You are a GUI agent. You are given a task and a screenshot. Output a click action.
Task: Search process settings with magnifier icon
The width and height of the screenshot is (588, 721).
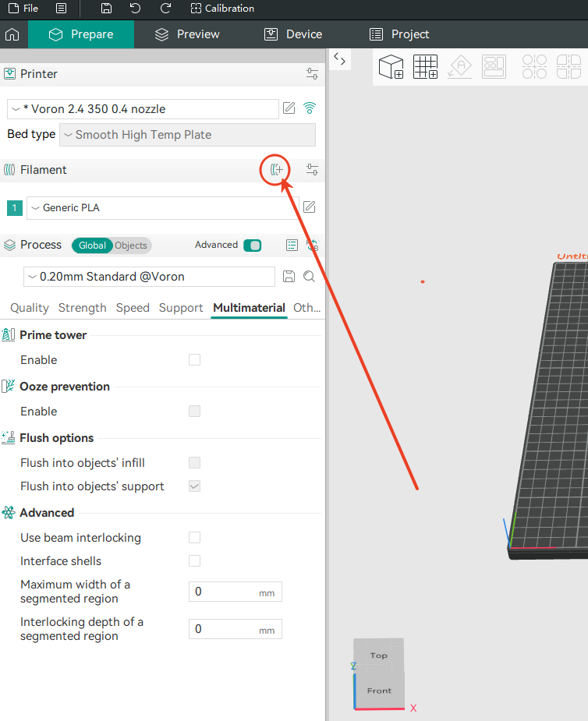point(309,277)
